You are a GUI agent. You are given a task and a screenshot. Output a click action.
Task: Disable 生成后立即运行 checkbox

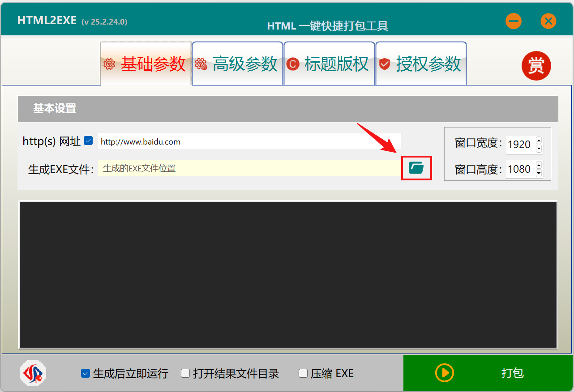(x=86, y=373)
